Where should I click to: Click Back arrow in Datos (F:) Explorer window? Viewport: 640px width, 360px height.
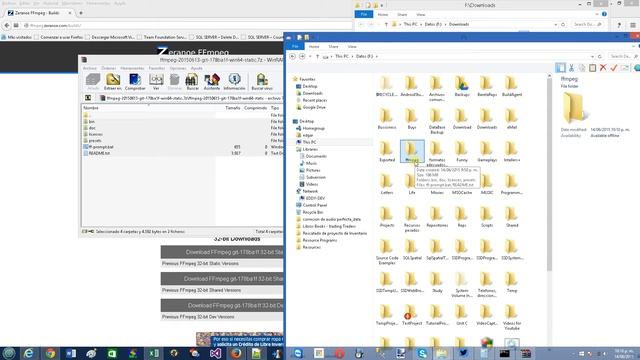click(293, 56)
